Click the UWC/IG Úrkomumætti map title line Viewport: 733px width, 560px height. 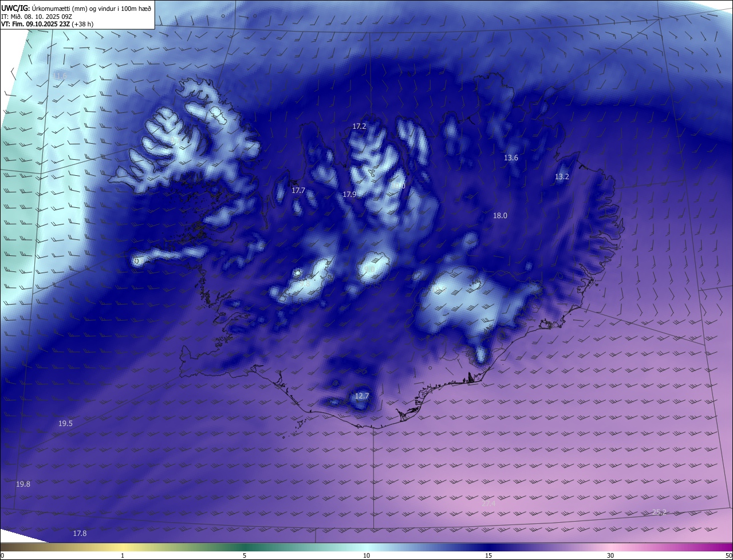(x=76, y=7)
